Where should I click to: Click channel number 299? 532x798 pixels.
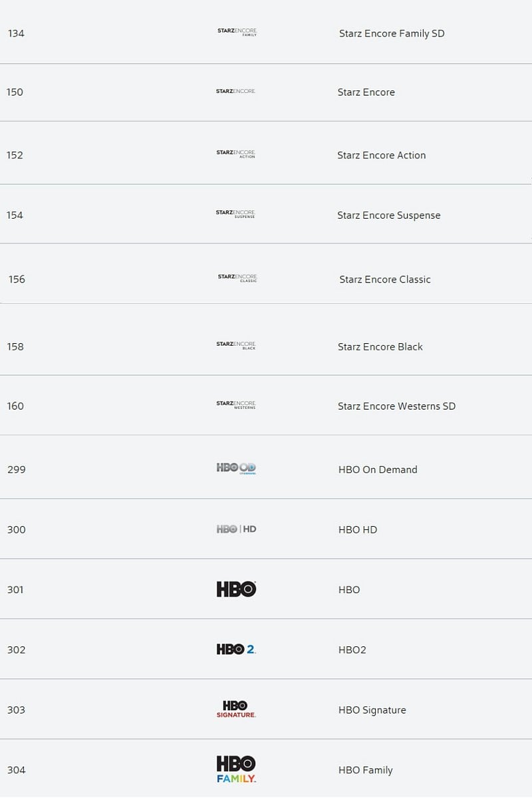point(17,469)
